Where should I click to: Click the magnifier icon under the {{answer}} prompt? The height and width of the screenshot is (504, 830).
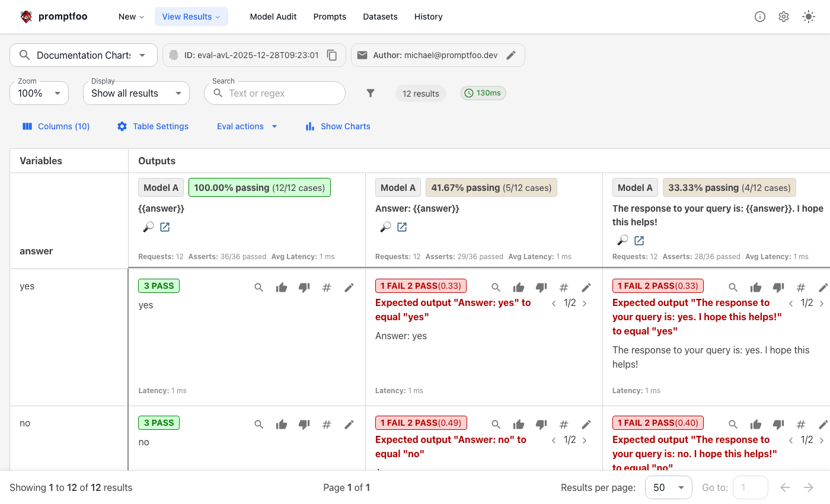[148, 227]
